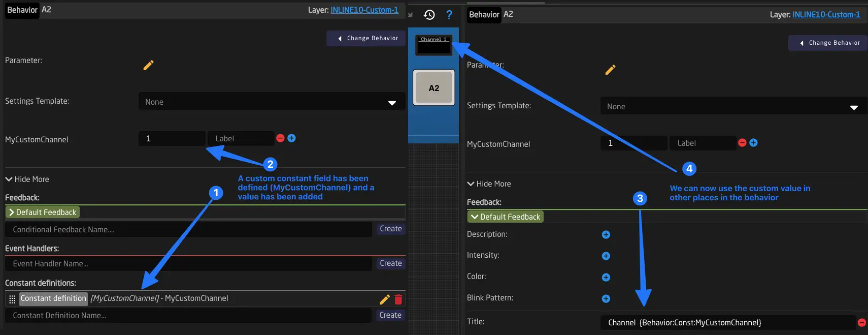Click the Title field with Channel text
This screenshot has width=868, height=335.
coord(728,322)
